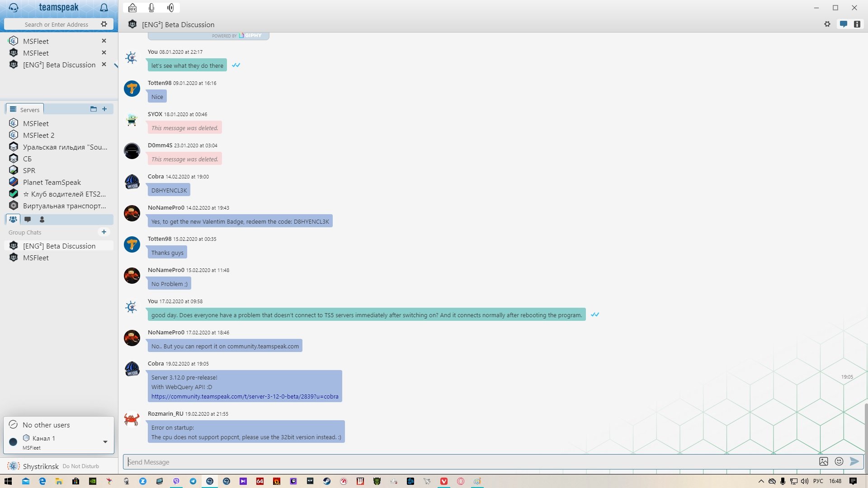This screenshot has width=868, height=488.
Task: Switch the РУС input language indicator
Action: 818,481
